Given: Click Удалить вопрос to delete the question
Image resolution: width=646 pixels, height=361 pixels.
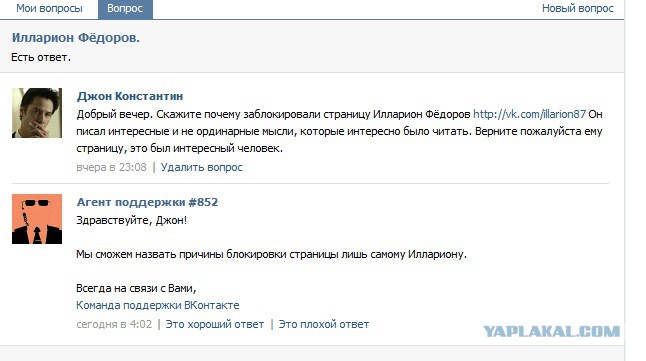Looking at the screenshot, I should [x=202, y=167].
